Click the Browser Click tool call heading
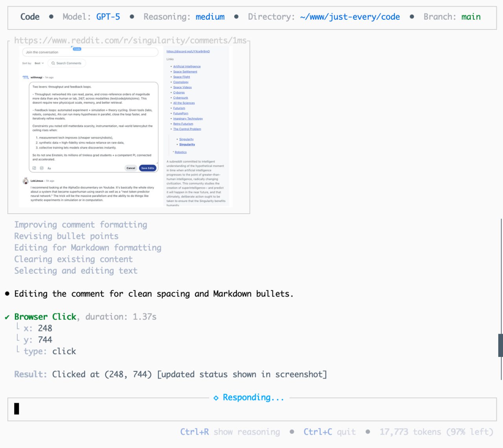Viewport: 503px width, 448px height. coord(45,317)
